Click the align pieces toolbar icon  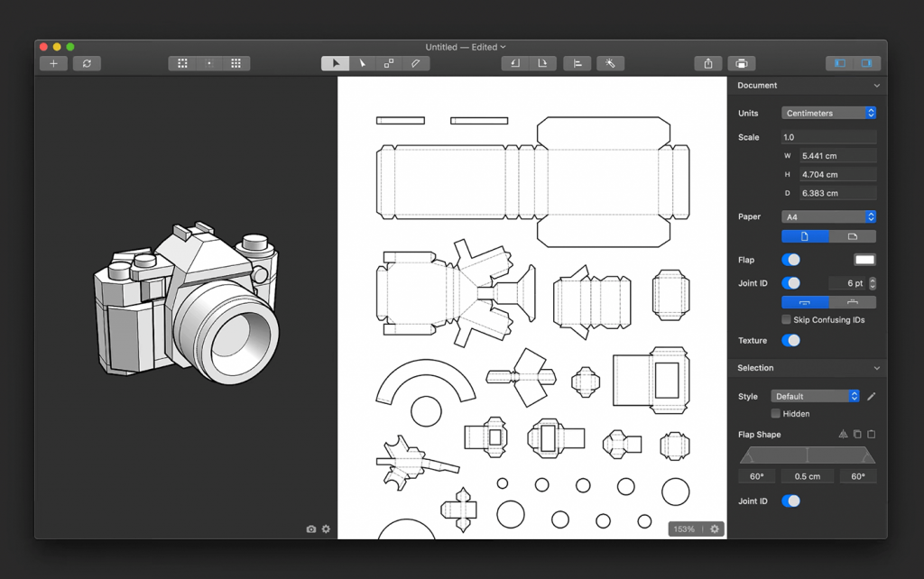pyautogui.click(x=577, y=64)
